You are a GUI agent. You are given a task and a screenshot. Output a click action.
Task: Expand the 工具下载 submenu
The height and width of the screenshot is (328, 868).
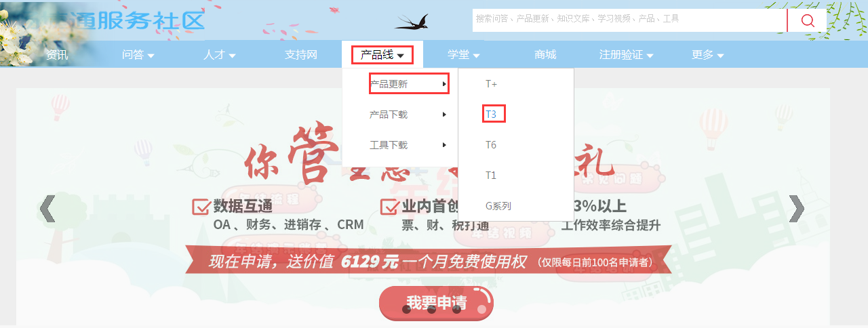[x=408, y=145]
